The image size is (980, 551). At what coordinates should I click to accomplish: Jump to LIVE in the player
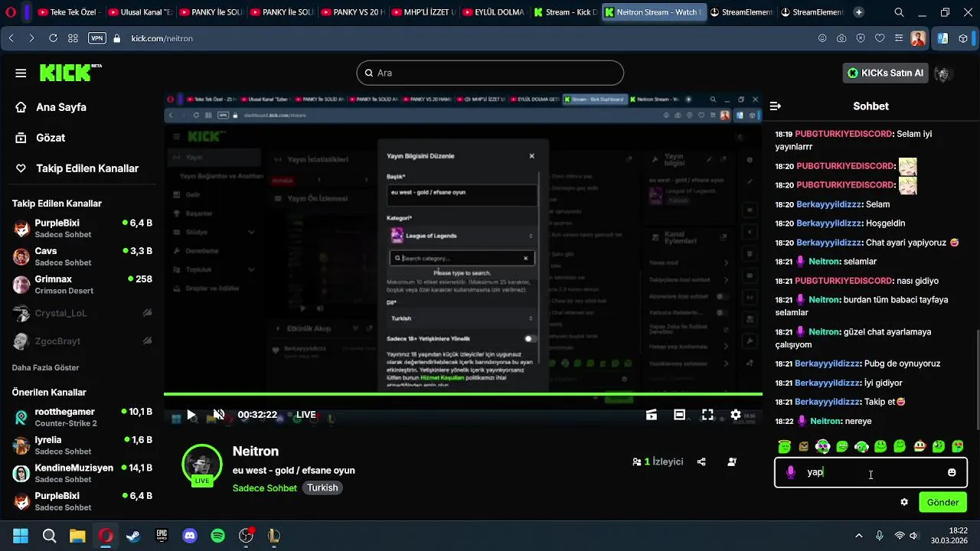pyautogui.click(x=306, y=415)
